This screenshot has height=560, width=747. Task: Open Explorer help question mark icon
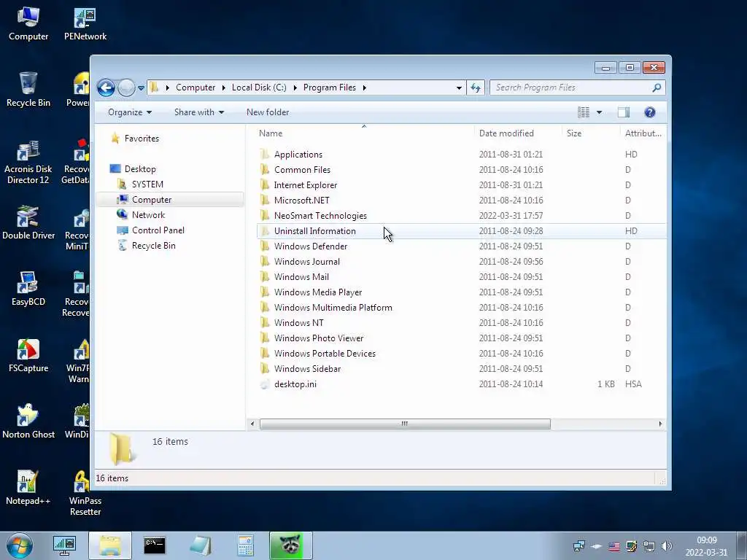click(x=650, y=112)
